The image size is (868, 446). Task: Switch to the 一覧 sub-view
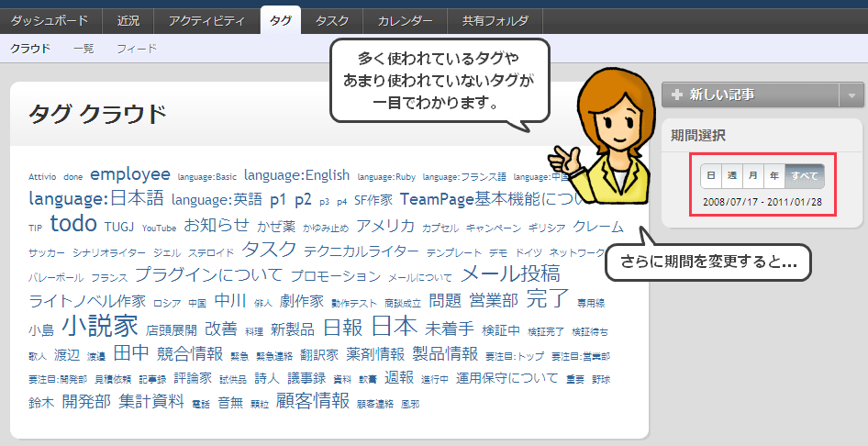[83, 49]
